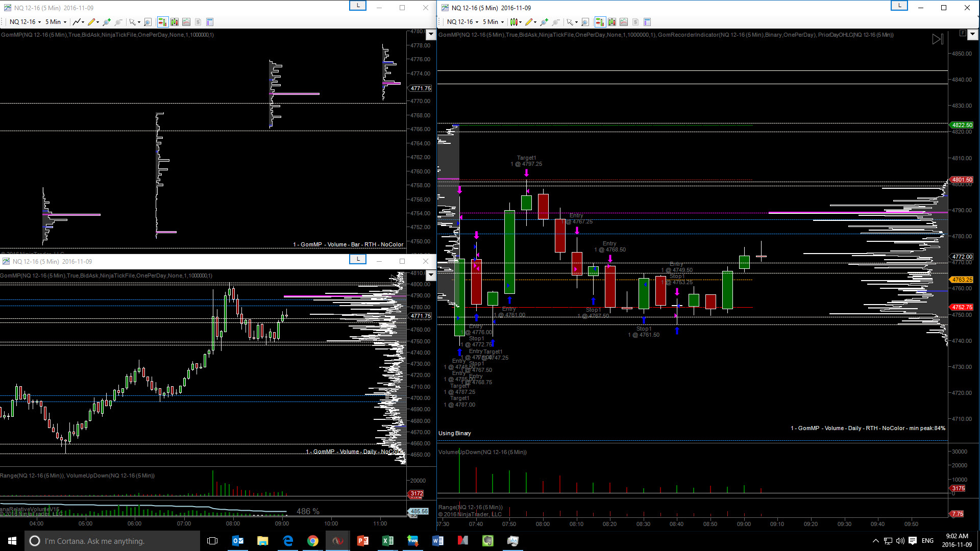Open instrument dropdown NQ 12-16 in top-left chart
This screenshot has width=980, height=551.
point(25,22)
